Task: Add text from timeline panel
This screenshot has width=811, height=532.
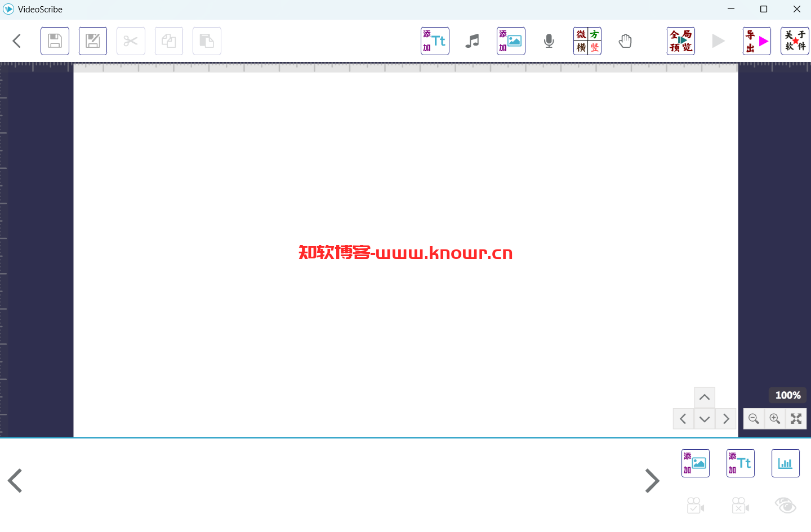Action: [741, 463]
